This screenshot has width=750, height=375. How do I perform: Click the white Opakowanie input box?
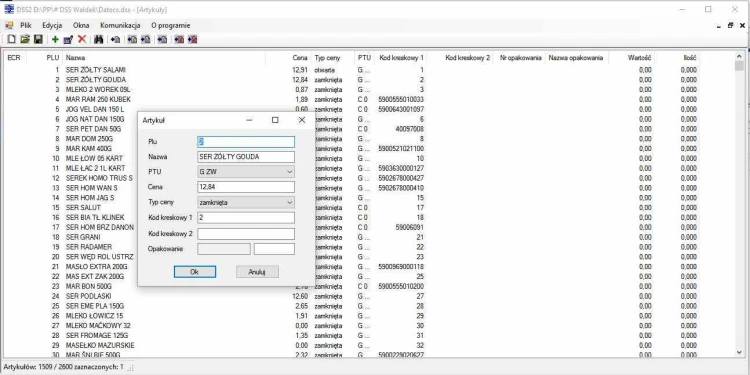[274, 249]
